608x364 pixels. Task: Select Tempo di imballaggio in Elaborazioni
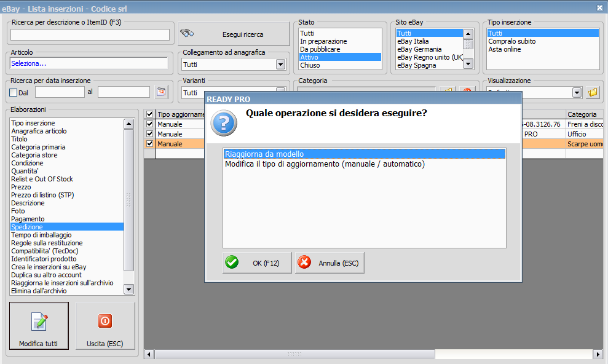[66, 235]
